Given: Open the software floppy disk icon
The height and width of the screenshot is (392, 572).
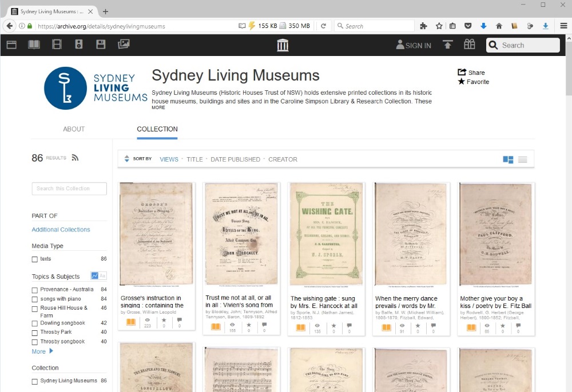Looking at the screenshot, I should point(101,45).
